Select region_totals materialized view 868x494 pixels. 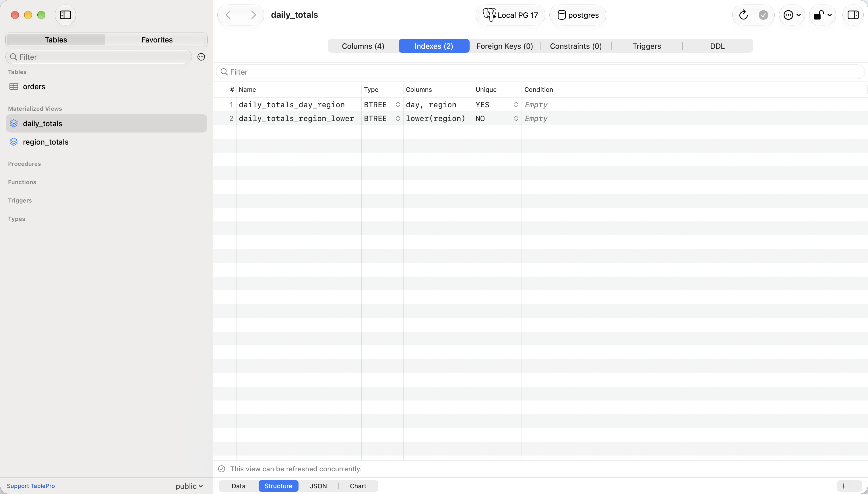click(106, 142)
